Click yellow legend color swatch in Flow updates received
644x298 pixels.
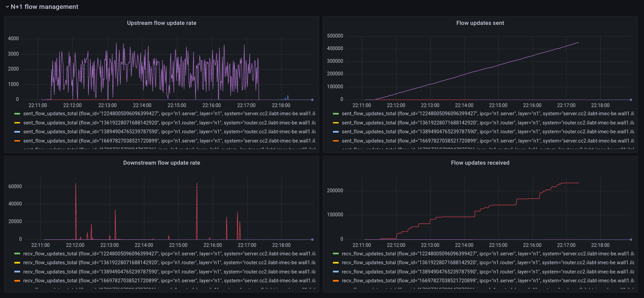(x=336, y=263)
